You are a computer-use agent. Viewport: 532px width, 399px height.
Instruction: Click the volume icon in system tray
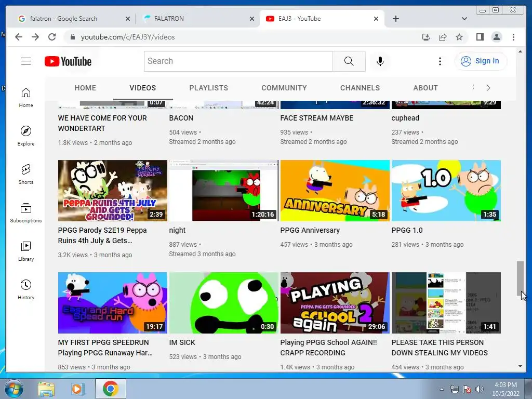tap(480, 389)
